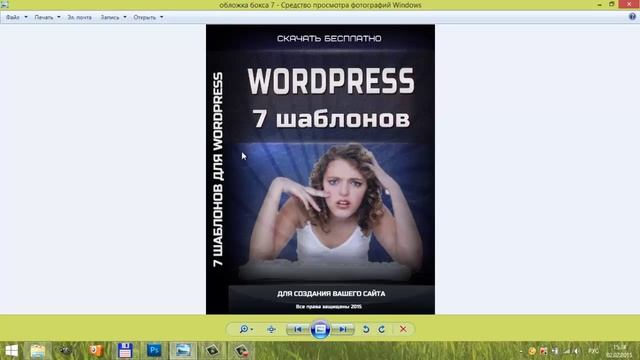Click the taskbar clock

coord(620,351)
